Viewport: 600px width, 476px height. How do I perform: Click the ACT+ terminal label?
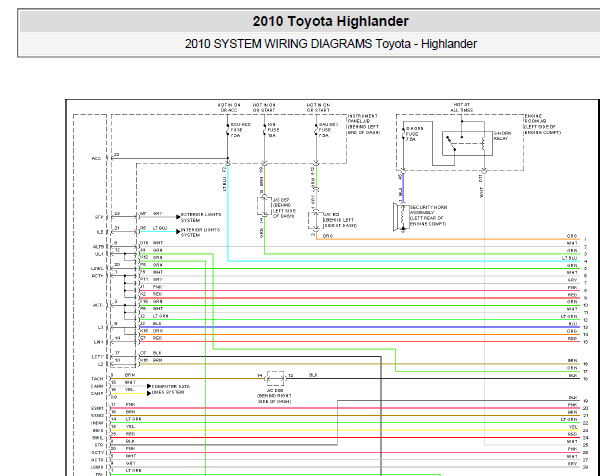coord(97,276)
